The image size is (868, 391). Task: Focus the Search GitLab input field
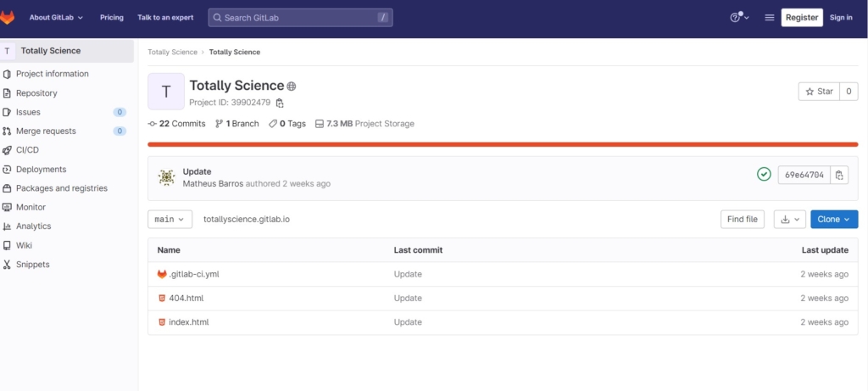301,18
